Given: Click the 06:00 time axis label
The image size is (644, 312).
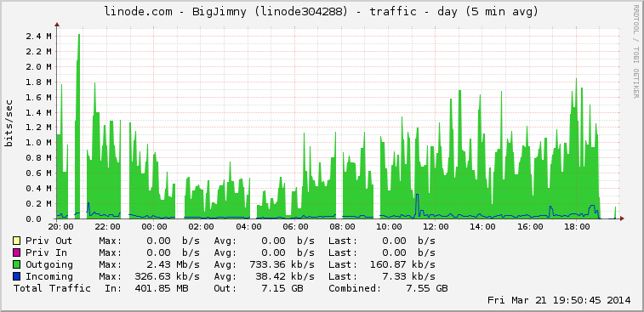Looking at the screenshot, I should 295,227.
